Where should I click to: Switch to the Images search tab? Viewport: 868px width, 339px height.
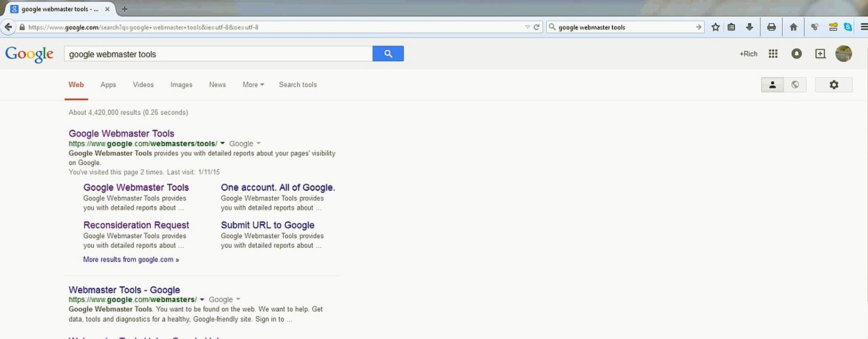(x=181, y=85)
